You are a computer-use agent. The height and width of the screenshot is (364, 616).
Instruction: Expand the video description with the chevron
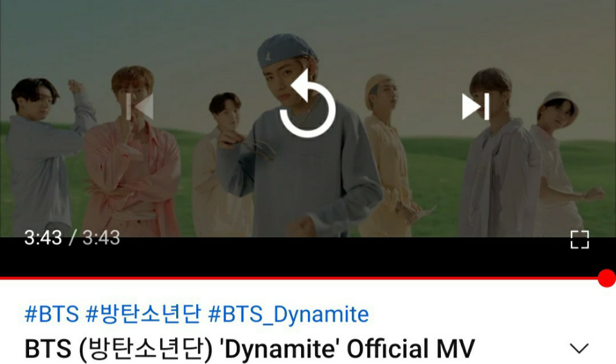(579, 349)
